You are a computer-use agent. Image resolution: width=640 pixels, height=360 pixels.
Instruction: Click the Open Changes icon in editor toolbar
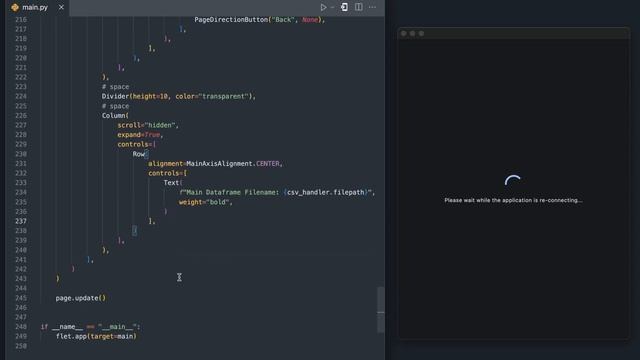pyautogui.click(x=344, y=7)
